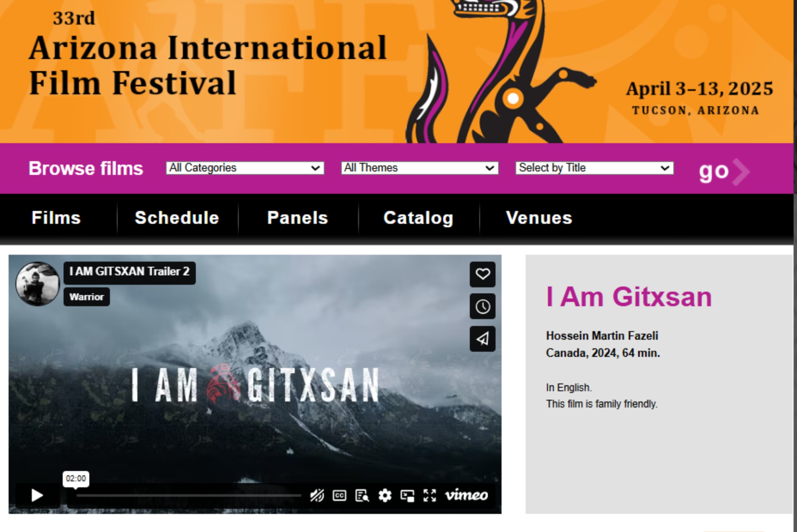Like the video with heart icon

point(482,274)
